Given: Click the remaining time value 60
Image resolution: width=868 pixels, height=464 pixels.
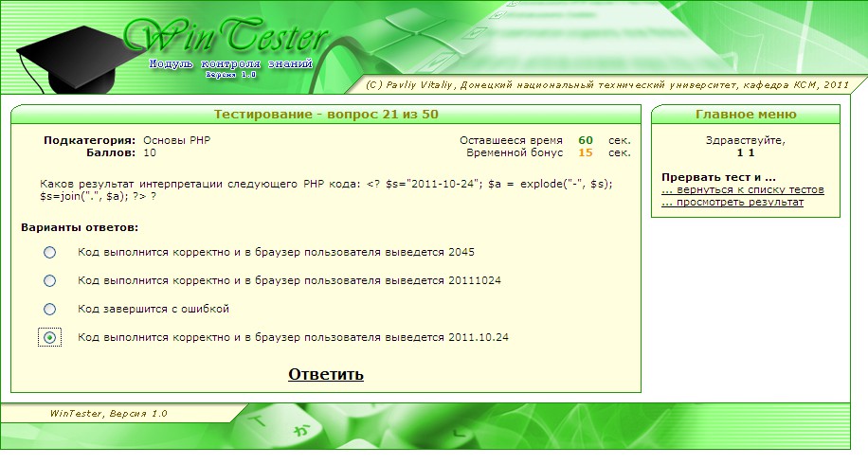Looking at the screenshot, I should (585, 140).
